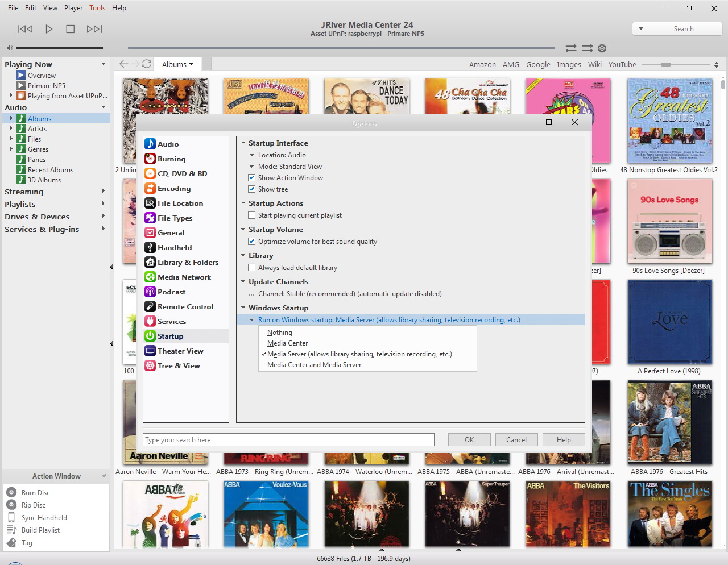Stop playback with Stop button

coord(71,29)
